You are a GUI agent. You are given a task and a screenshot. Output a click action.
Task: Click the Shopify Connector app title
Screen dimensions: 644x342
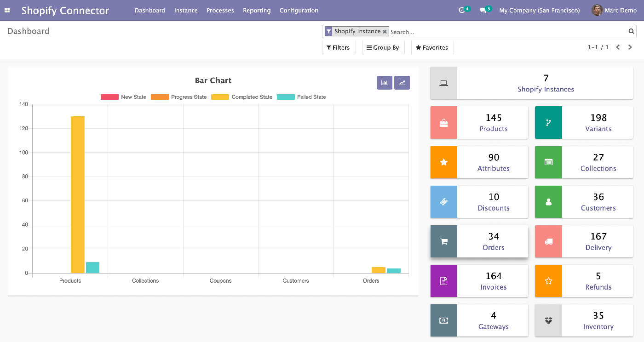(65, 10)
